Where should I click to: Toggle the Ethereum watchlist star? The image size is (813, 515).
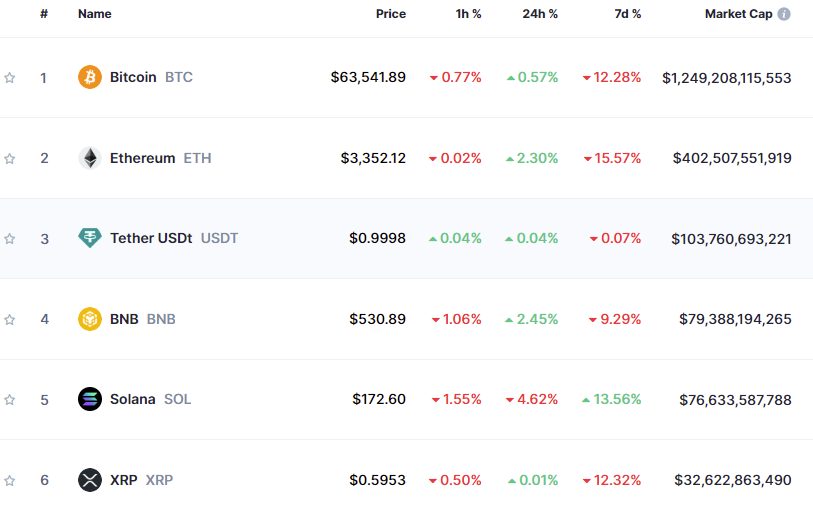pyautogui.click(x=9, y=159)
